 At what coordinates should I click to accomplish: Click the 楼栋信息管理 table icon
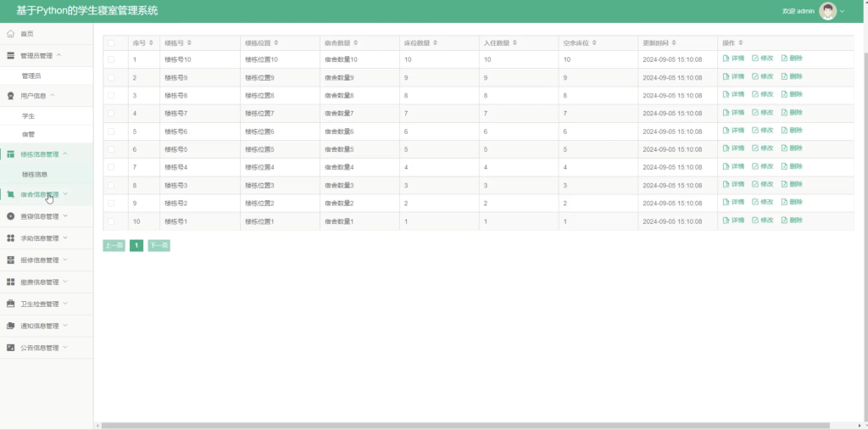click(10, 154)
